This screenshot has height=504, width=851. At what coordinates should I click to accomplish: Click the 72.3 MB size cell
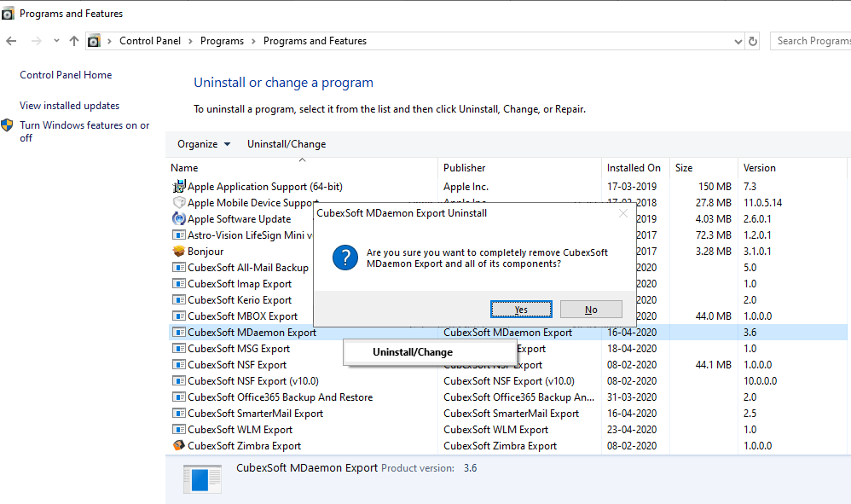coord(713,235)
